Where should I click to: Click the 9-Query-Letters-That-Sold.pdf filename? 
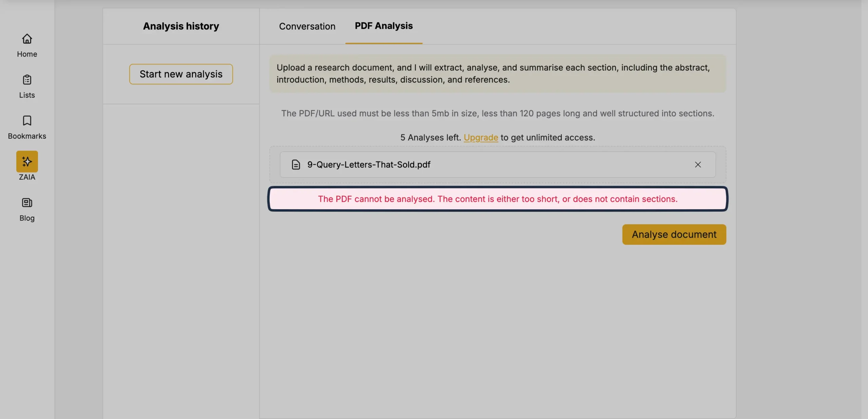(x=369, y=164)
